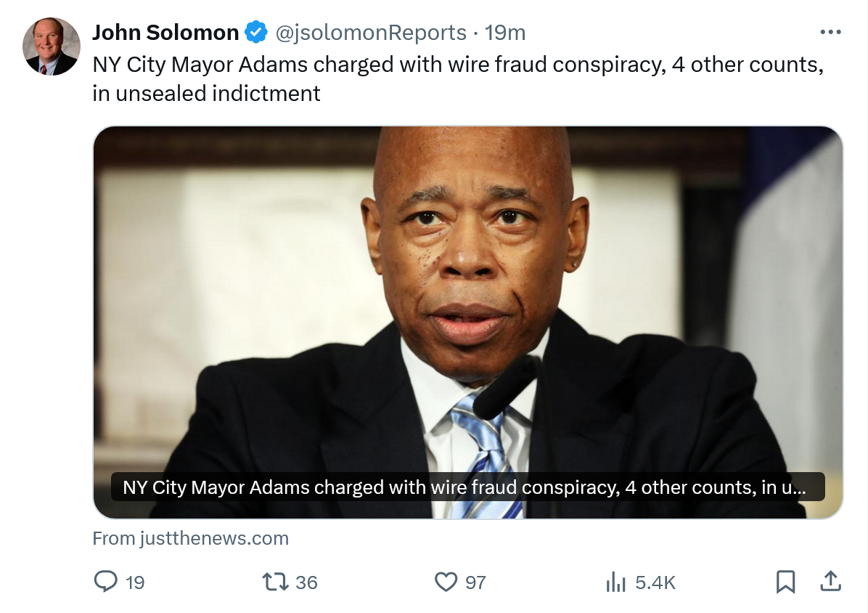Click the blue verified checkmark badge
Image resolution: width=868 pixels, height=613 pixels.
pos(255,33)
